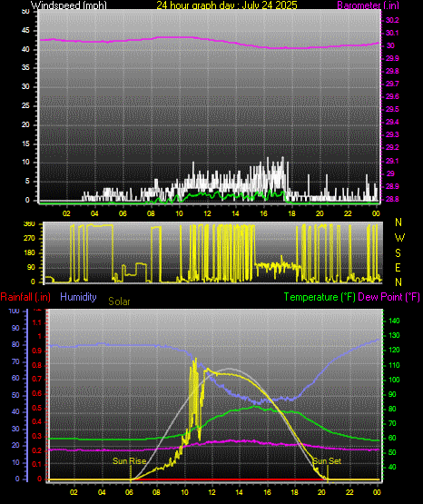Click the W compass label on direction chart
This screenshot has height=504, width=423.
pyautogui.click(x=399, y=238)
